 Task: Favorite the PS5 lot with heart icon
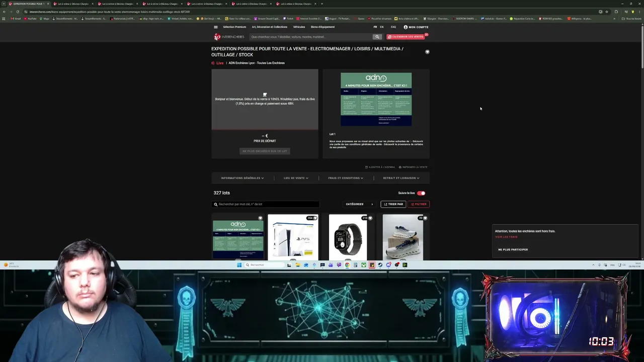pos(315,218)
